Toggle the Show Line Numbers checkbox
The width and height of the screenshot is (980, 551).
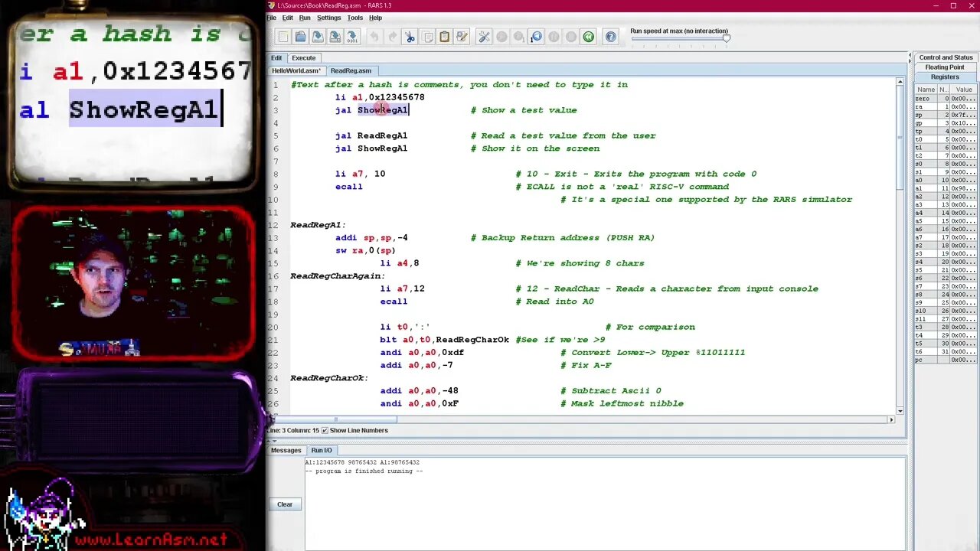325,430
